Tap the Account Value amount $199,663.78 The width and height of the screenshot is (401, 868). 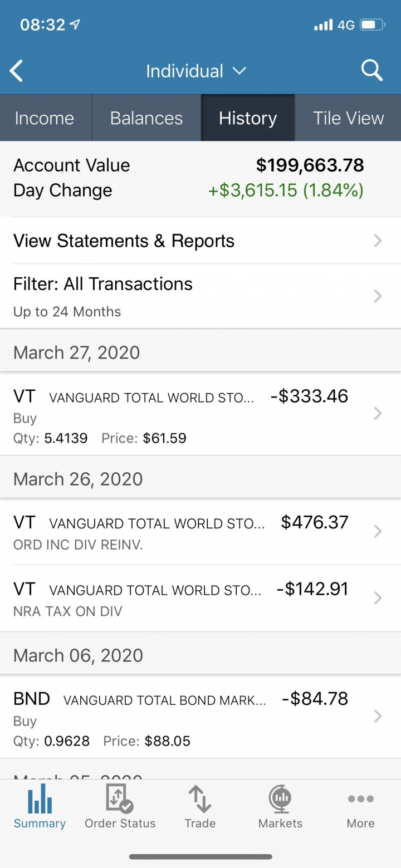click(310, 165)
